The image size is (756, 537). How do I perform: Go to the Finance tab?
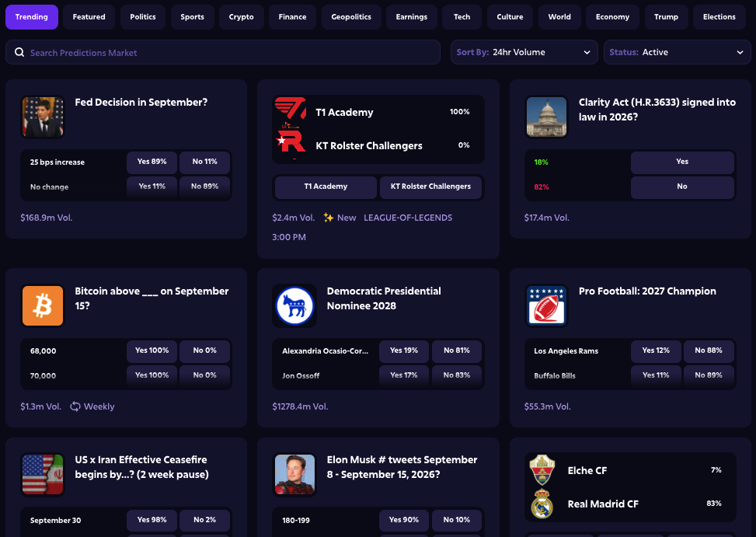[292, 17]
